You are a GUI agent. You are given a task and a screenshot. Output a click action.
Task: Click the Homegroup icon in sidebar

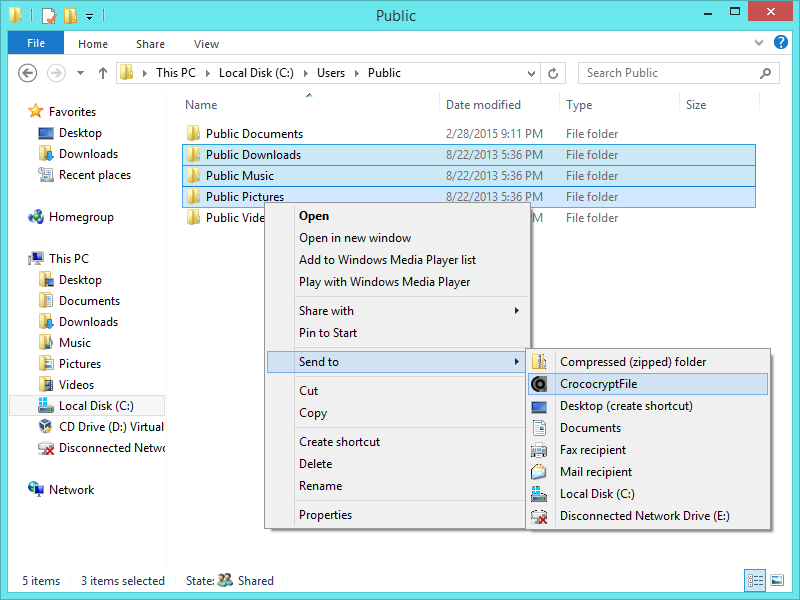(x=36, y=217)
